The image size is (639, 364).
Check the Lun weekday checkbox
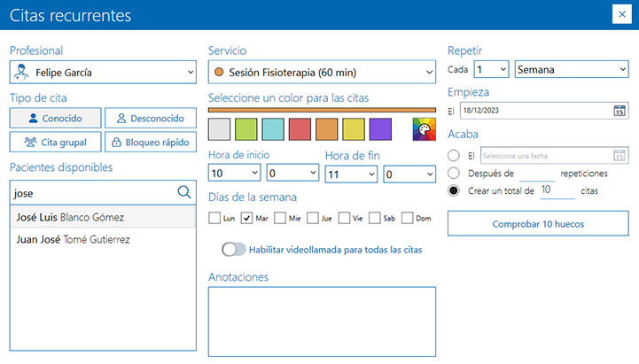(214, 218)
